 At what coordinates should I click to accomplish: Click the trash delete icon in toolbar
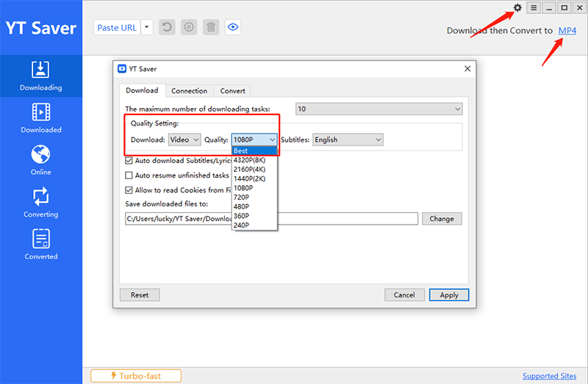211,27
